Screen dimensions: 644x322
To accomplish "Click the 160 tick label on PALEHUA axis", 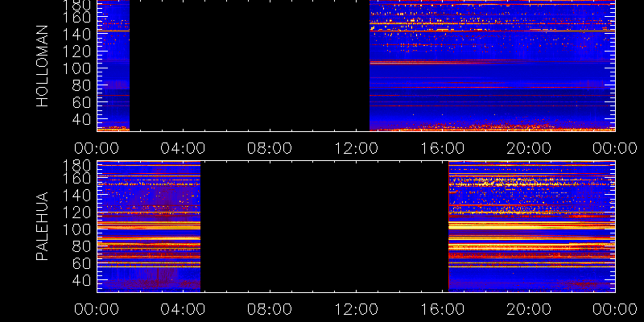I will point(78,178).
